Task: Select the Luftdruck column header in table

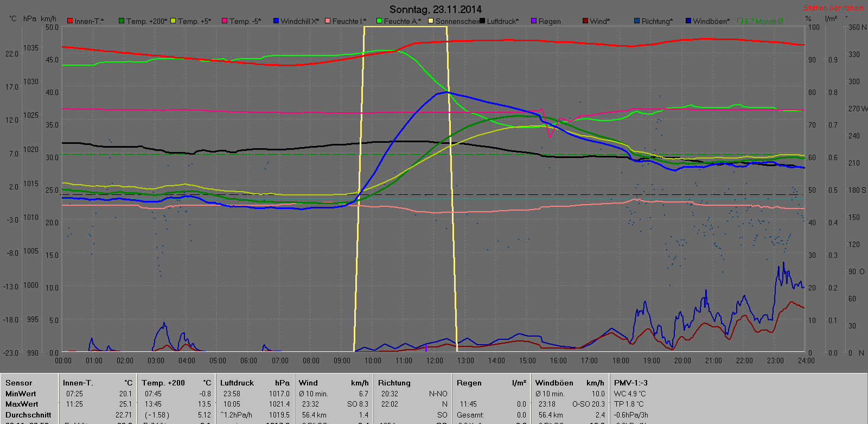Action: pos(237,383)
